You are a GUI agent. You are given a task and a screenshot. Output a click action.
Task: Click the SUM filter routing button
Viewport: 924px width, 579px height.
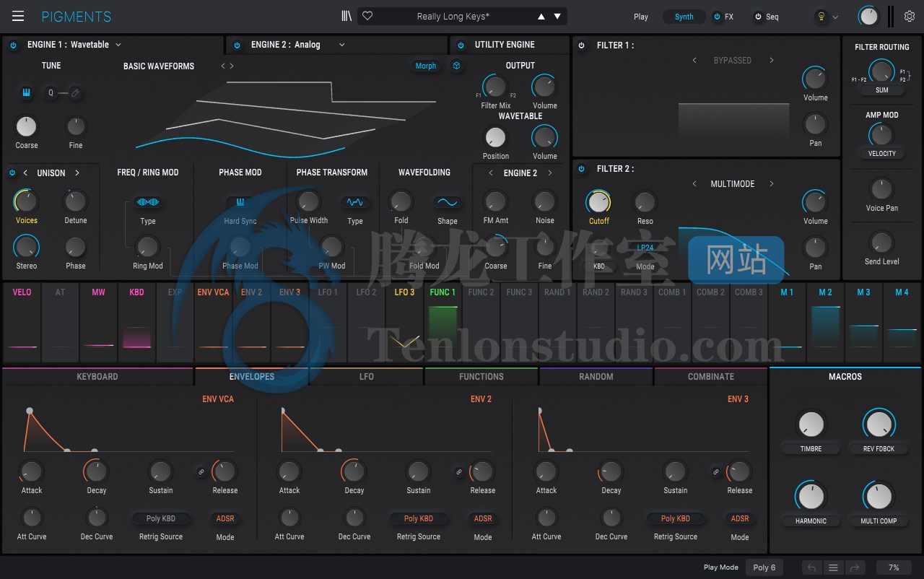tap(882, 90)
